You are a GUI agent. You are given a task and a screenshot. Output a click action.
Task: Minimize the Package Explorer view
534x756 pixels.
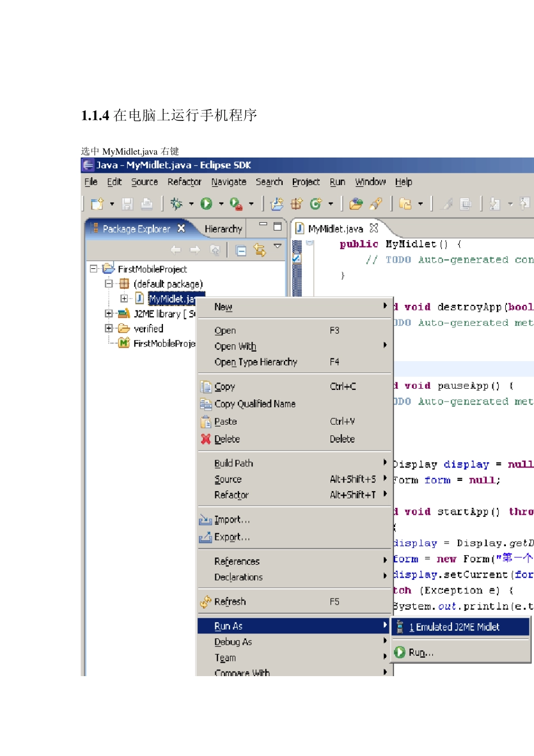click(263, 225)
